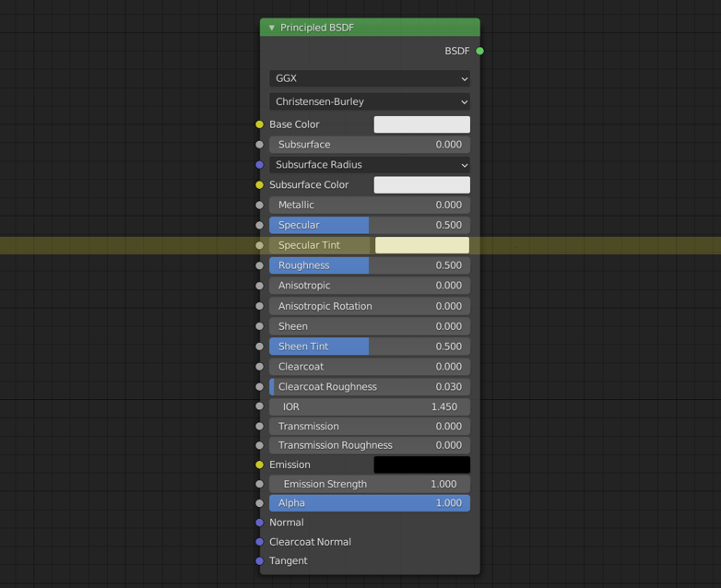Click the IOR value field
This screenshot has width=721, height=588.
coord(370,406)
